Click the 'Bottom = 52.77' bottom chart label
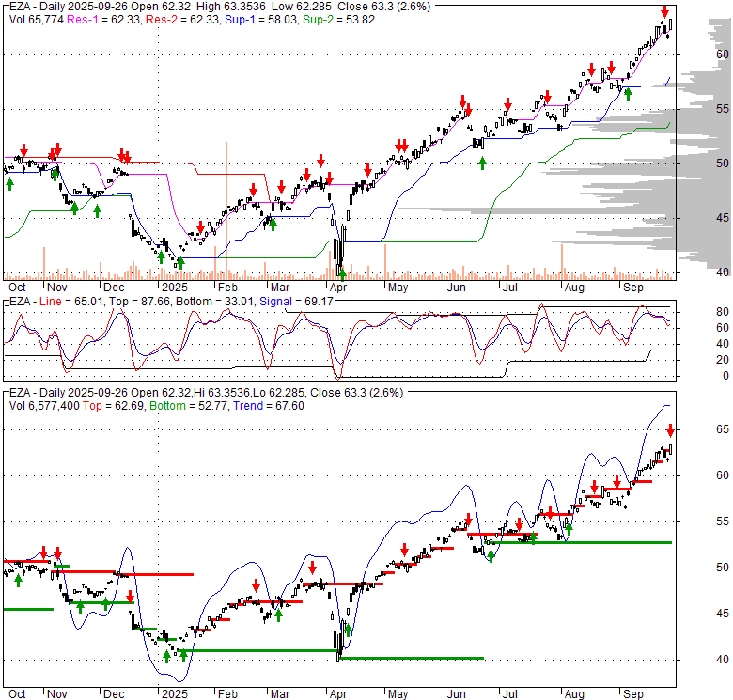The width and height of the screenshot is (733, 700). (189, 406)
